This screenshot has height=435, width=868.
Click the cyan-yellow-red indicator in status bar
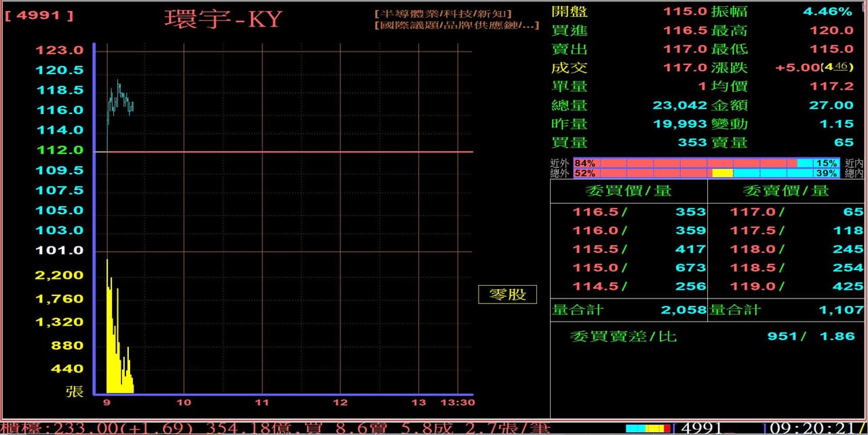pos(648,428)
